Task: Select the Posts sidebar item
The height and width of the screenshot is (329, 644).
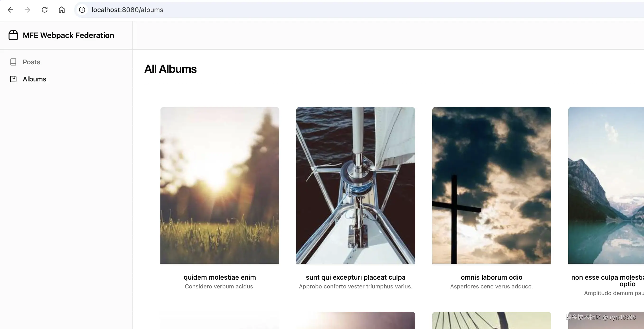Action: [x=32, y=62]
